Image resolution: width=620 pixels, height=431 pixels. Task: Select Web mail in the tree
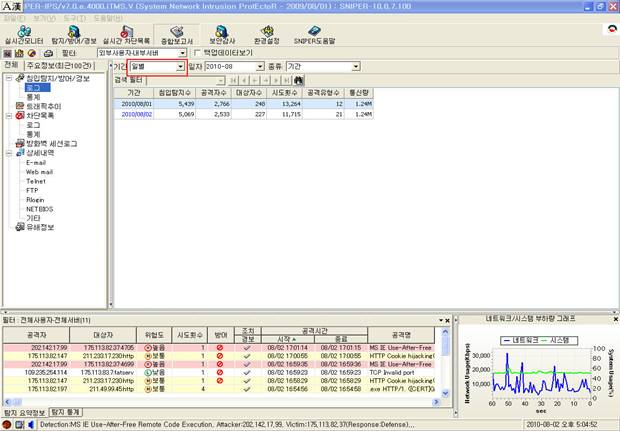coord(39,171)
